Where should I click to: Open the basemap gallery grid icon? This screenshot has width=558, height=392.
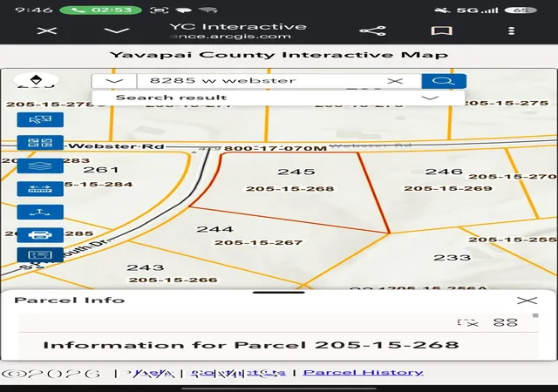click(x=40, y=143)
